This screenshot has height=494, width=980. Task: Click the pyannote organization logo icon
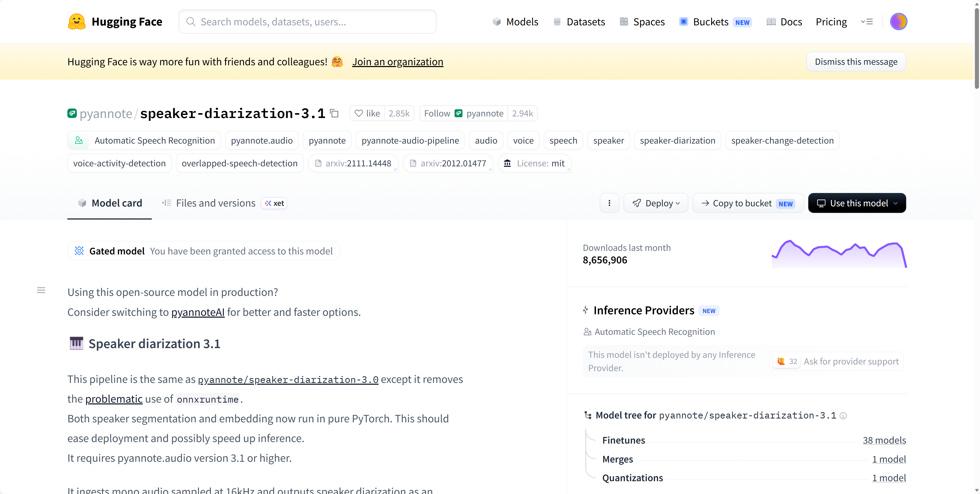click(x=72, y=113)
